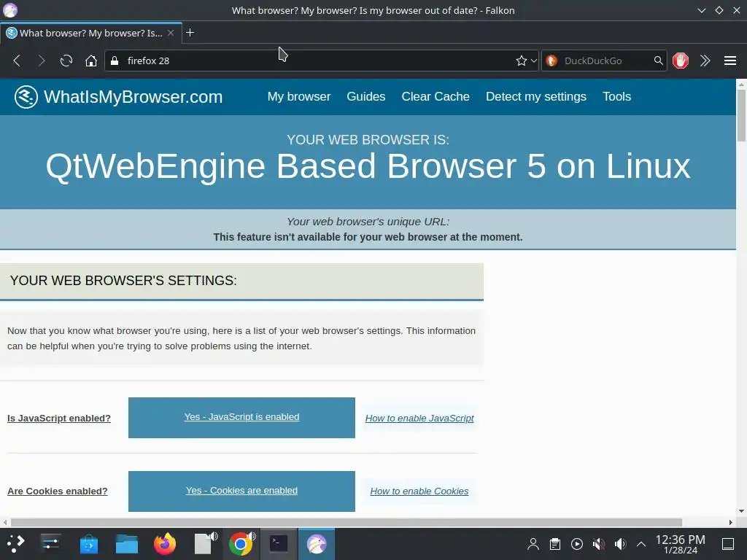Click the scroll right arrow

(x=731, y=522)
